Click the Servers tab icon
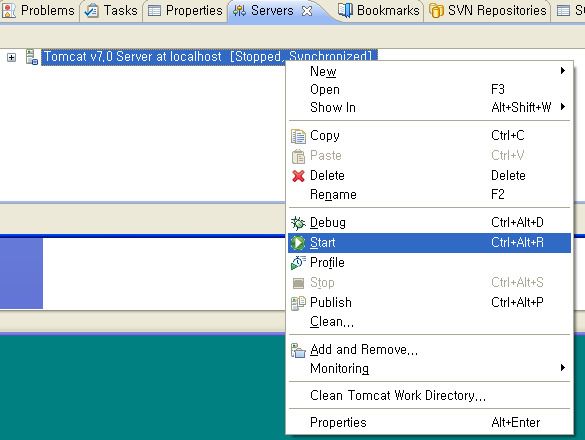585x440 pixels. coord(239,11)
